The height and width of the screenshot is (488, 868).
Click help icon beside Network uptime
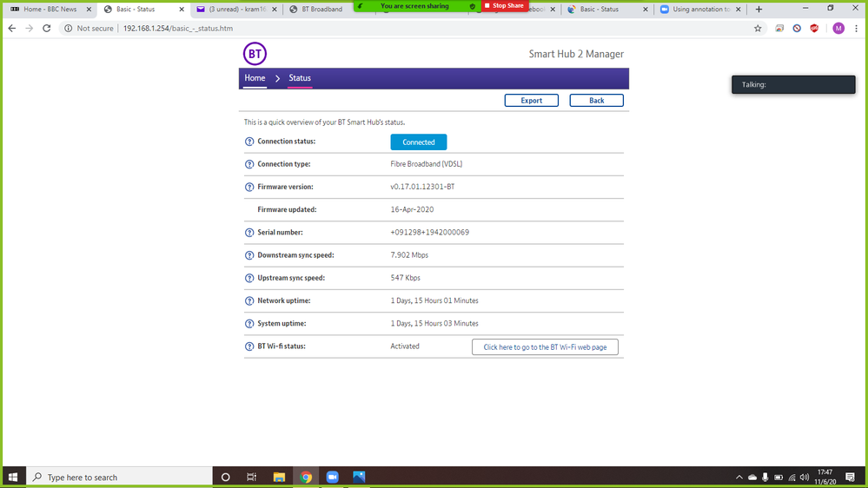[249, 301]
